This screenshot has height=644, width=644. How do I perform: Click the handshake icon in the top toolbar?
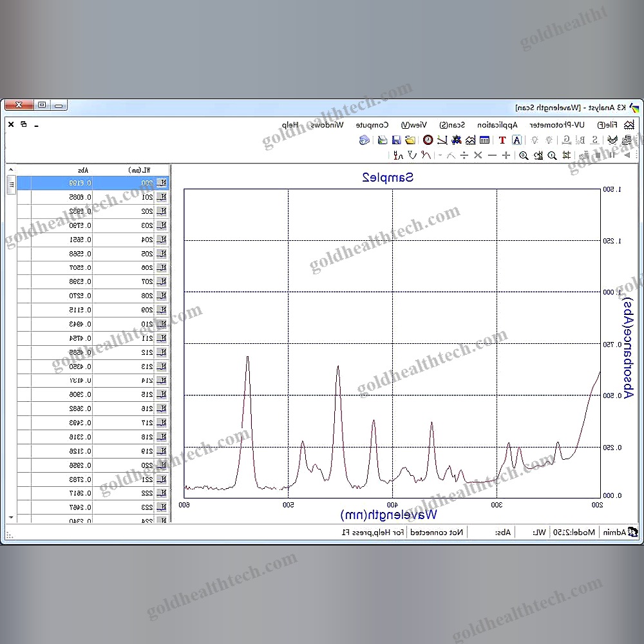click(x=612, y=140)
